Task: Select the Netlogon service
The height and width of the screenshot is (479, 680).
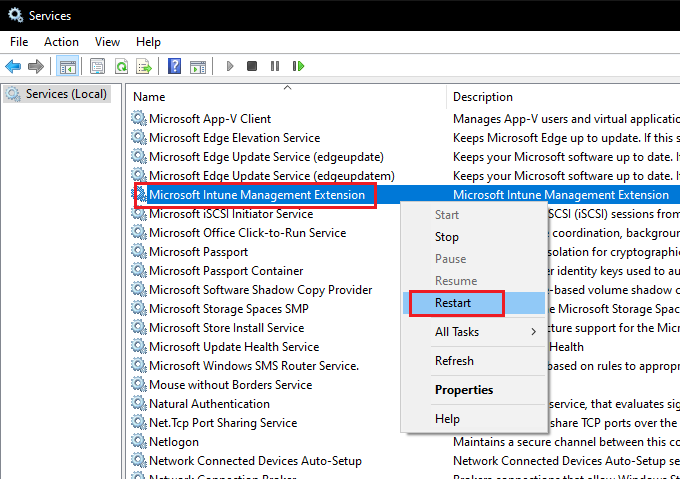Action: 174,442
